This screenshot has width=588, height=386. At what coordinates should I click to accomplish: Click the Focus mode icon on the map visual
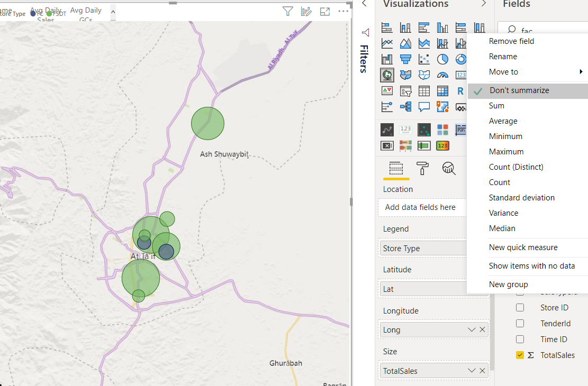pyautogui.click(x=325, y=12)
